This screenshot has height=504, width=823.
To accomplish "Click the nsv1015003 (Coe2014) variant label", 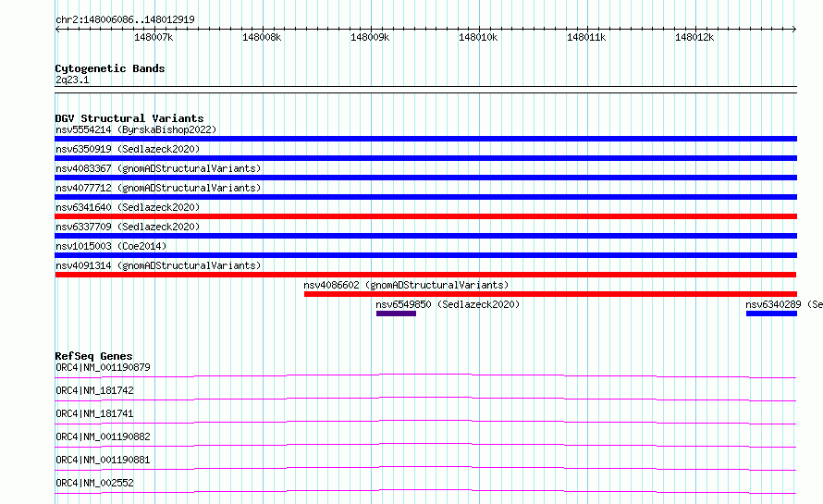I will [x=111, y=246].
